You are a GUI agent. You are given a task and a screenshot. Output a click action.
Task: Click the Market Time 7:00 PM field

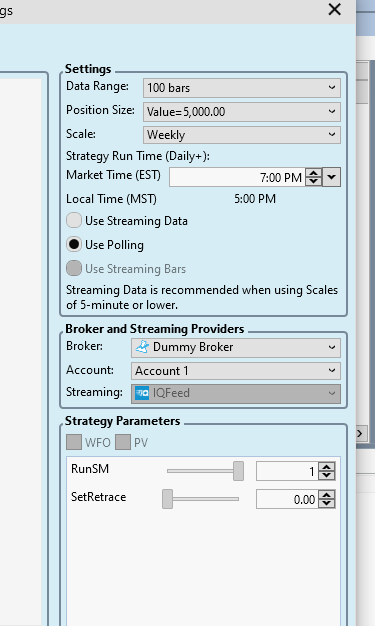[x=237, y=177]
